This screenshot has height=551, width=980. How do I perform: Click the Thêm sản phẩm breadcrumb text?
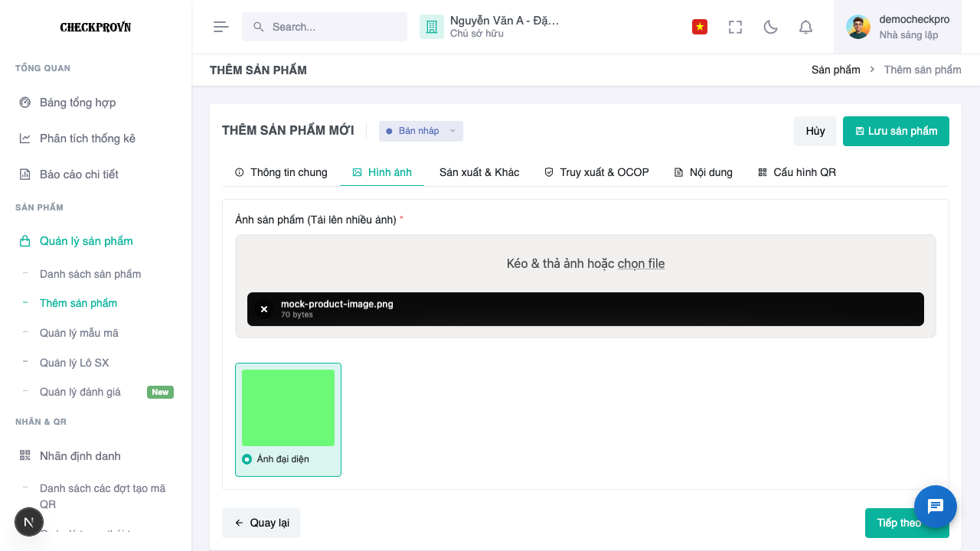pyautogui.click(x=923, y=70)
